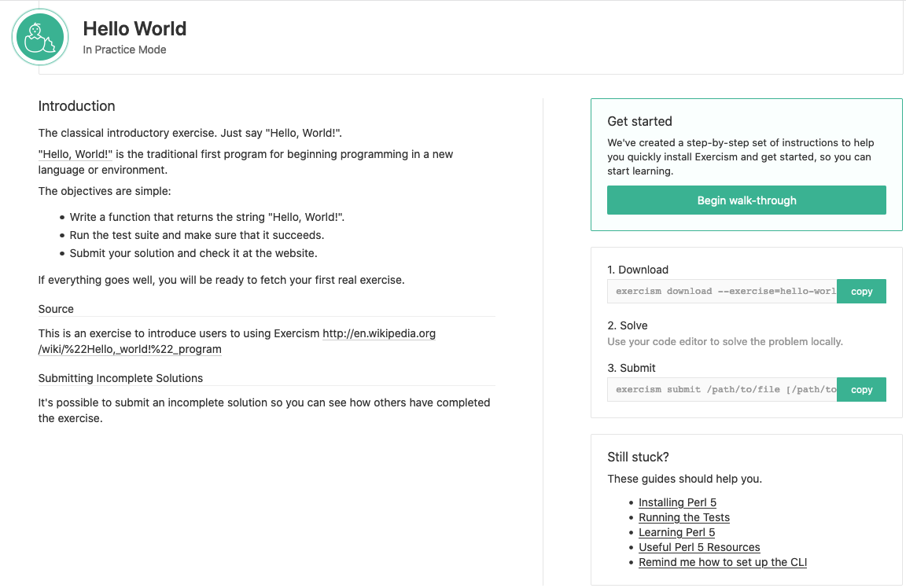Image resolution: width=906 pixels, height=588 pixels.
Task: Open the Running the Tests guide
Action: pyautogui.click(x=684, y=517)
